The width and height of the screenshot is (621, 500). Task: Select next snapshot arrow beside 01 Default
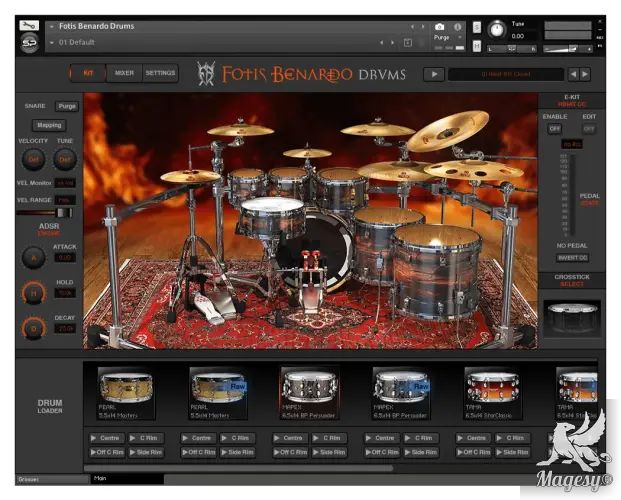tap(392, 42)
